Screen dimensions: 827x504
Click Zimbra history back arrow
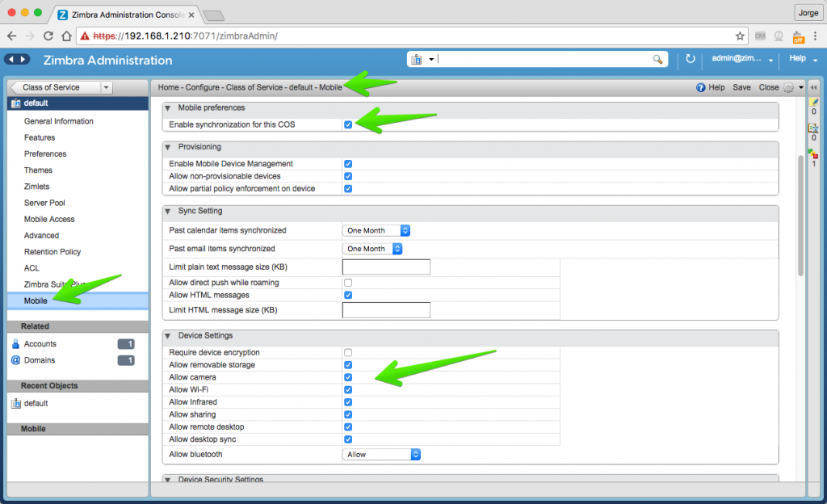click(11, 60)
